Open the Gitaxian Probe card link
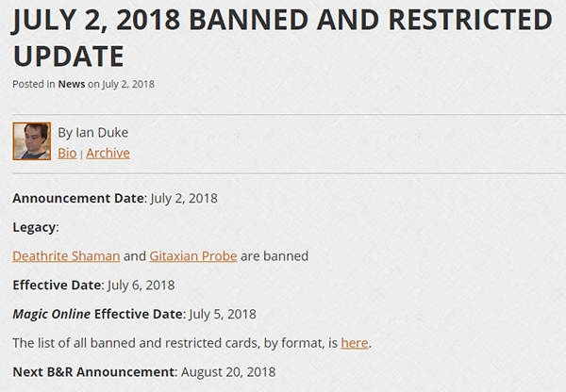The image size is (566, 392). (192, 255)
